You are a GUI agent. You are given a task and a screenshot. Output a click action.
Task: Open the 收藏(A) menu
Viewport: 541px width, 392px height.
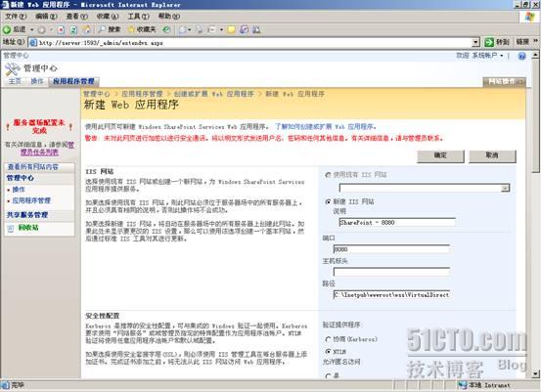[108, 17]
